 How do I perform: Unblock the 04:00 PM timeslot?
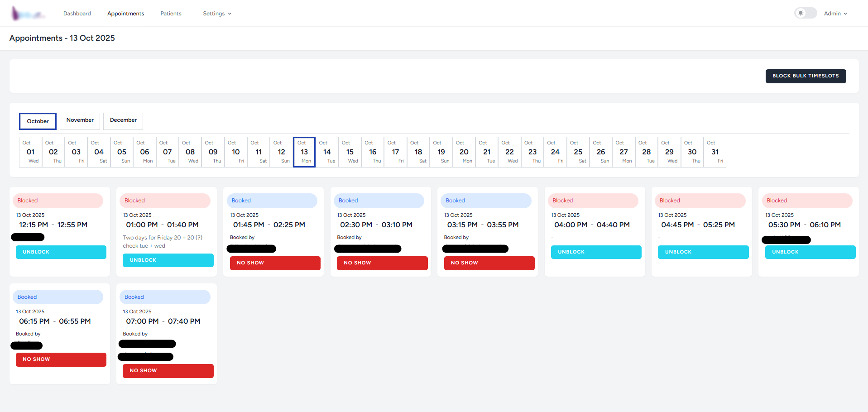596,252
